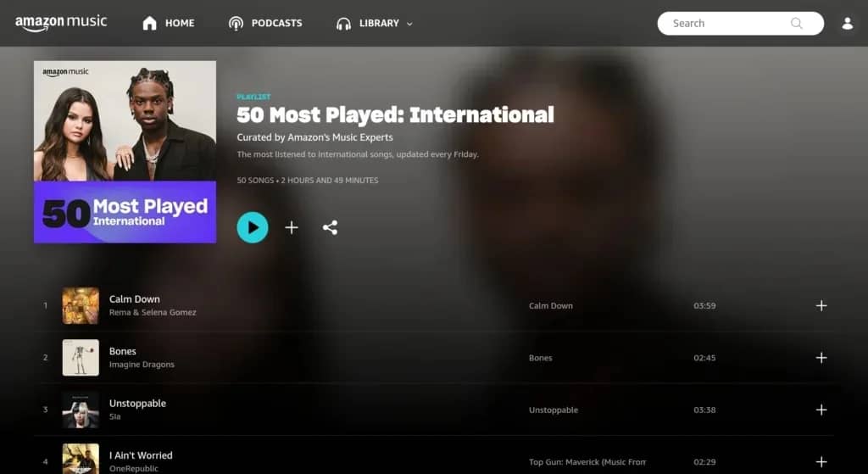Image resolution: width=868 pixels, height=474 pixels.
Task: Open song title I Ain't Worried
Action: [x=141, y=455]
